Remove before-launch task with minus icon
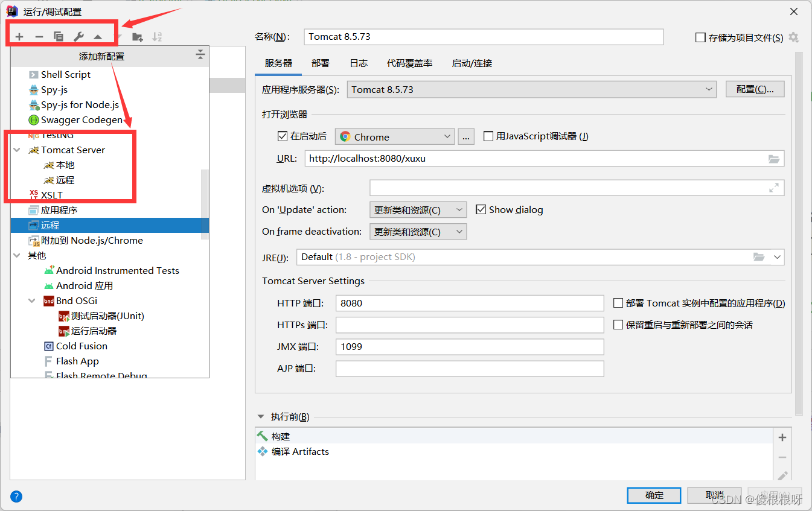The image size is (812, 511). tap(782, 457)
